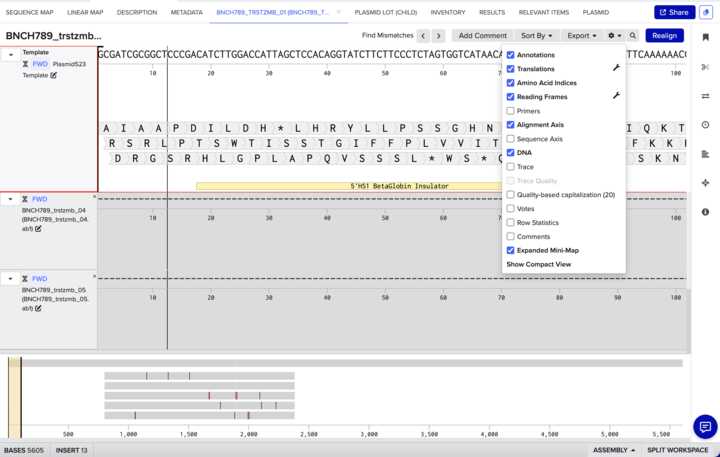Click the four-point star icon in sidebar

coord(705,183)
